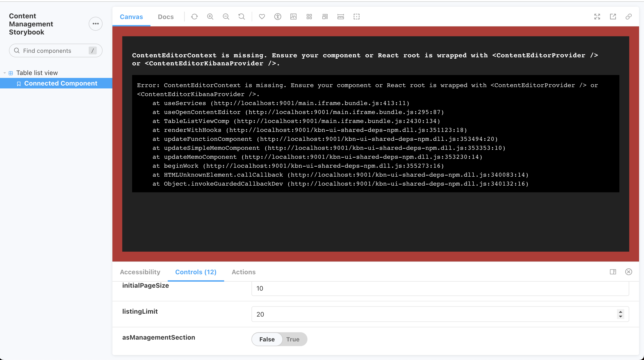Click the heart icon in toolbar
The width and height of the screenshot is (644, 360).
[262, 17]
